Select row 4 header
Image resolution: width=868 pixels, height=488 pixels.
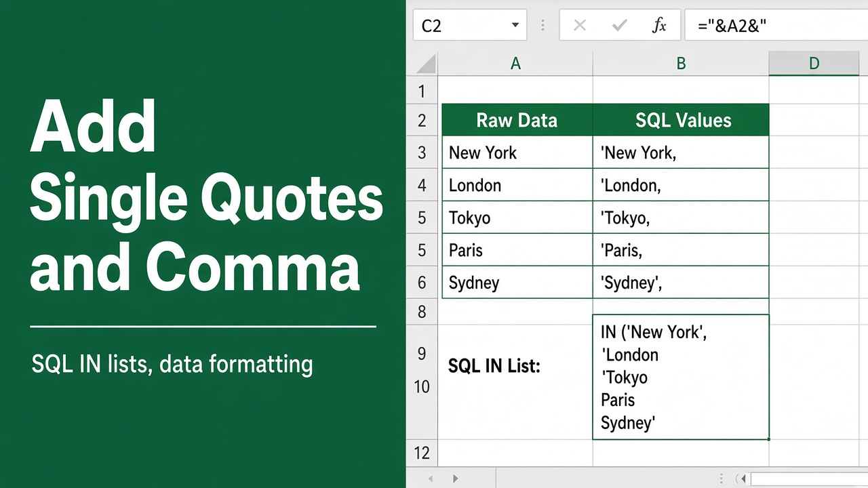point(422,185)
